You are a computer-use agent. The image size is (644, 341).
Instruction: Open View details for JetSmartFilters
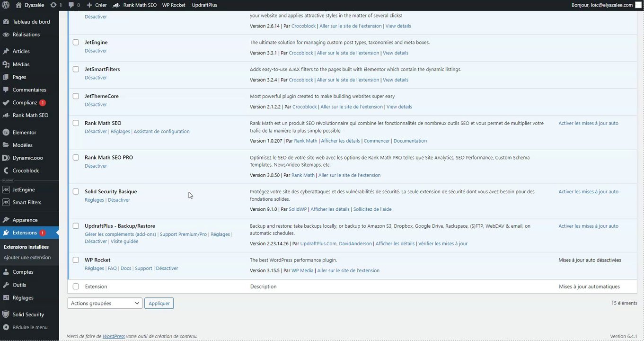coord(396,80)
